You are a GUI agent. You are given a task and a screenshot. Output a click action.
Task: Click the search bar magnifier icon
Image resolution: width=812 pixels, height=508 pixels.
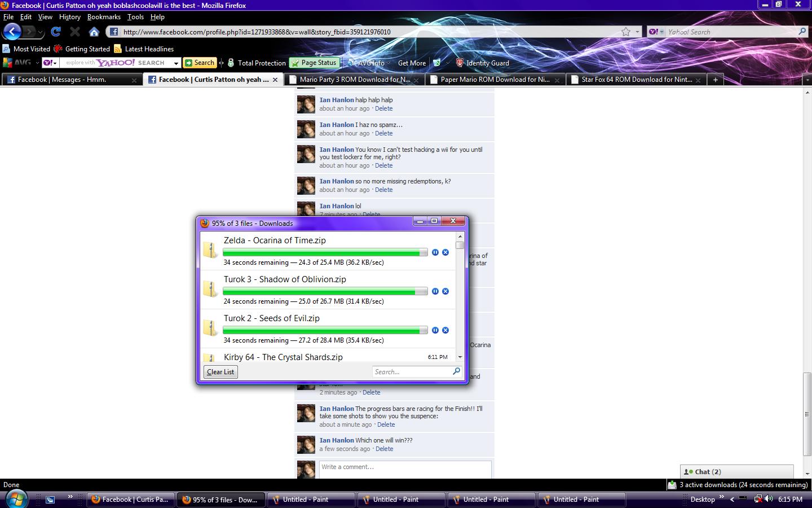tap(802, 32)
